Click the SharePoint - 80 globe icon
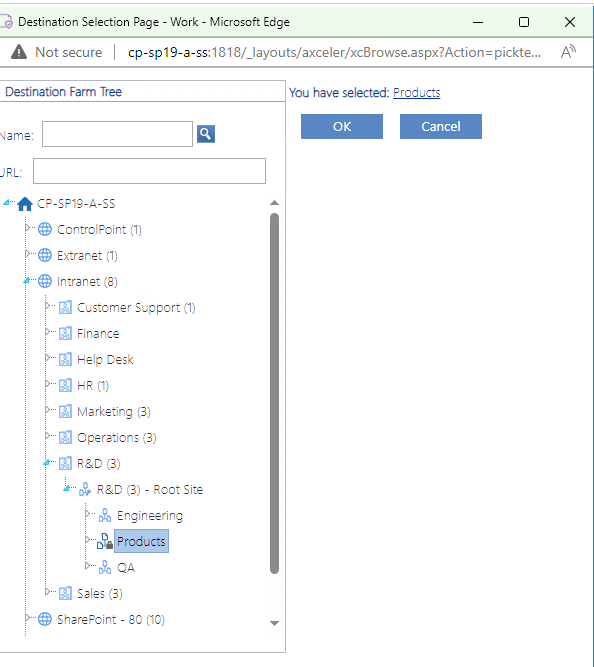594x667 pixels. [x=45, y=619]
